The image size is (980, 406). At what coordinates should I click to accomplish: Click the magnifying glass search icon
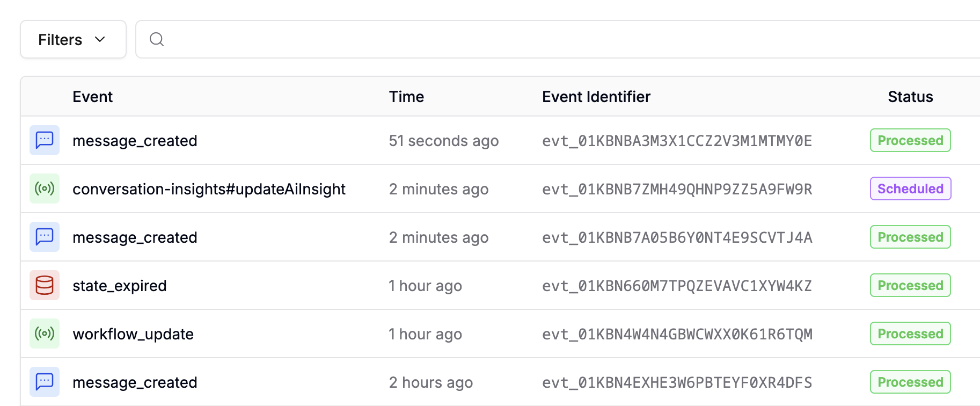pyautogui.click(x=156, y=39)
